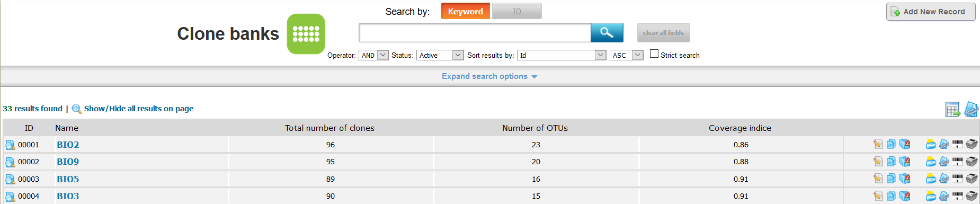Open record view icon for 00002
980x204 pixels.
[x=10, y=162]
